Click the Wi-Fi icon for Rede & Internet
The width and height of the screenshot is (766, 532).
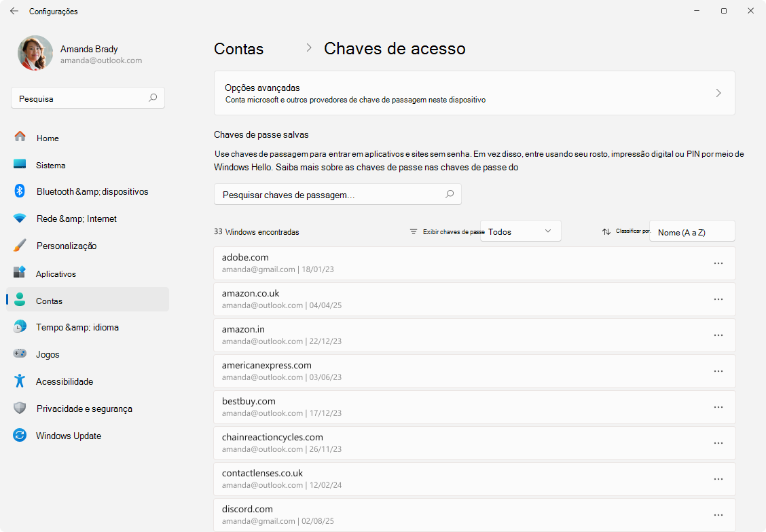coord(20,218)
